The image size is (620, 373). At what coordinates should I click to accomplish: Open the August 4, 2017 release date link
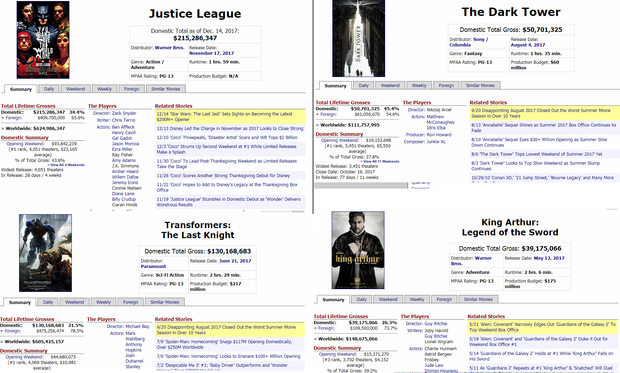[527, 45]
